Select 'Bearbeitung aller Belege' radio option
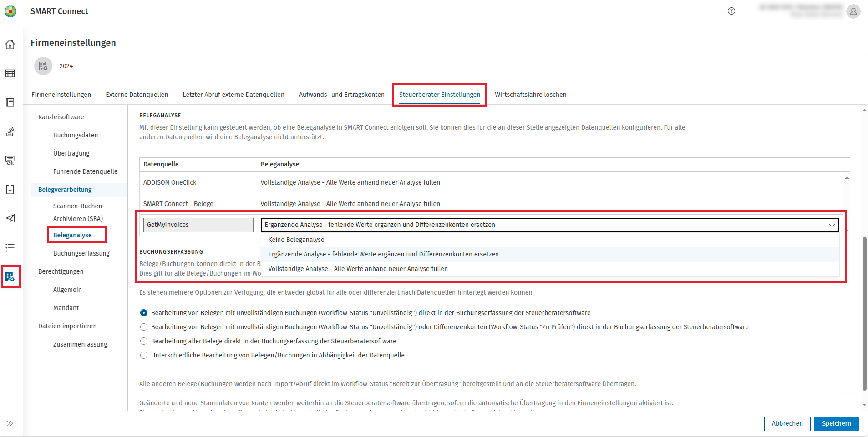 pos(144,341)
